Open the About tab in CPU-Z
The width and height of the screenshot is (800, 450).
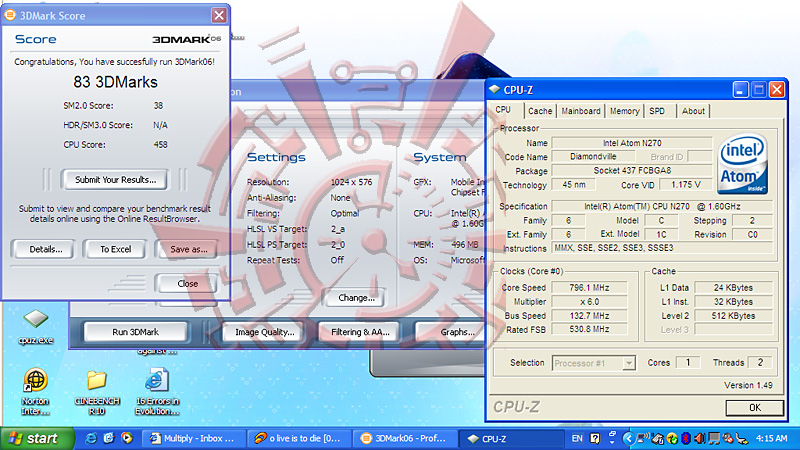(693, 111)
